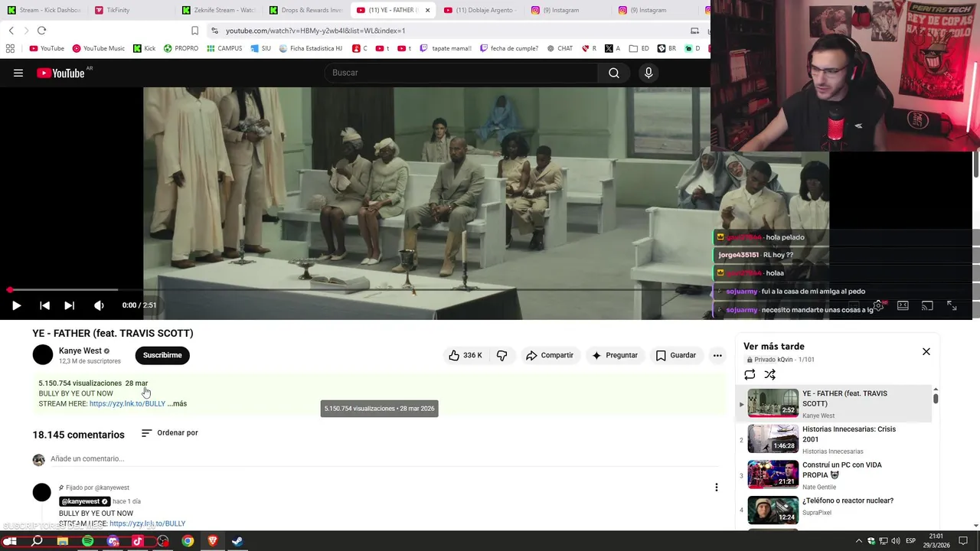
Task: Go back in browser
Action: tap(11, 31)
